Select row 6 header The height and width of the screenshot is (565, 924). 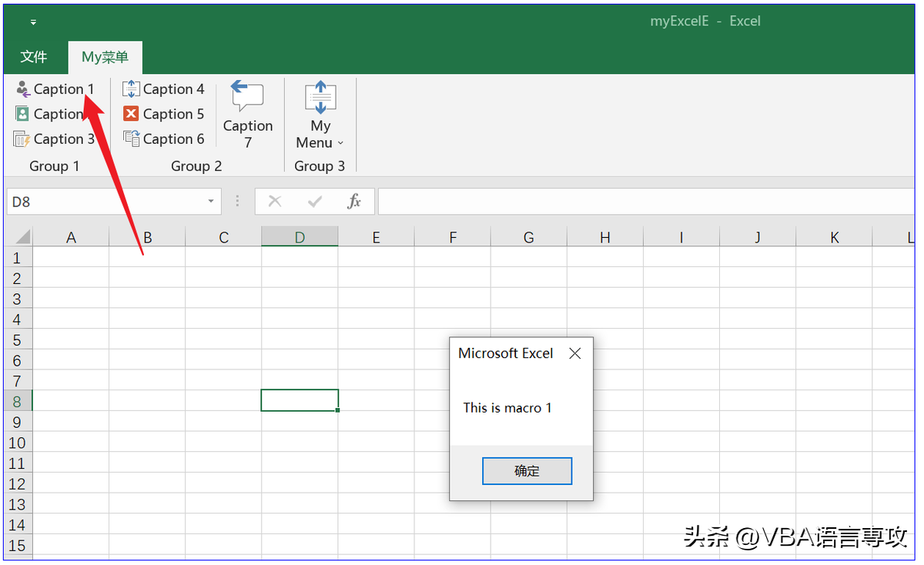tap(18, 360)
